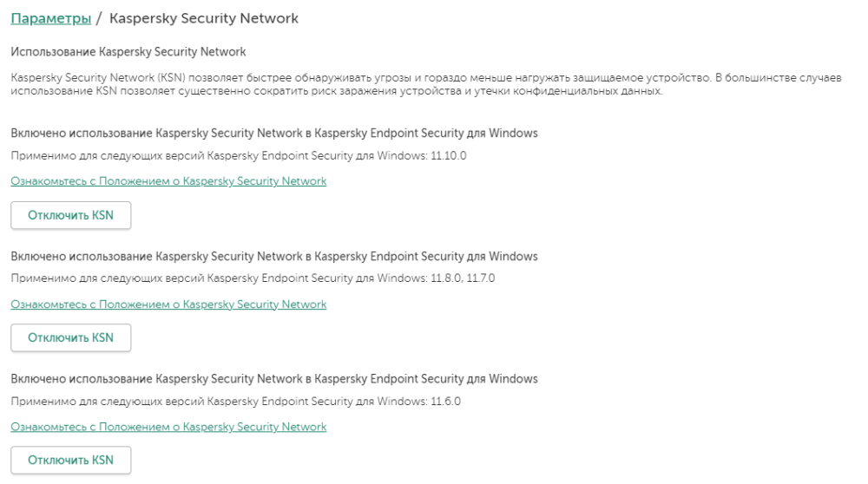The height and width of the screenshot is (484, 868).
Task: Click the KSN enabled heading above version 11.6.0
Action: tap(273, 379)
